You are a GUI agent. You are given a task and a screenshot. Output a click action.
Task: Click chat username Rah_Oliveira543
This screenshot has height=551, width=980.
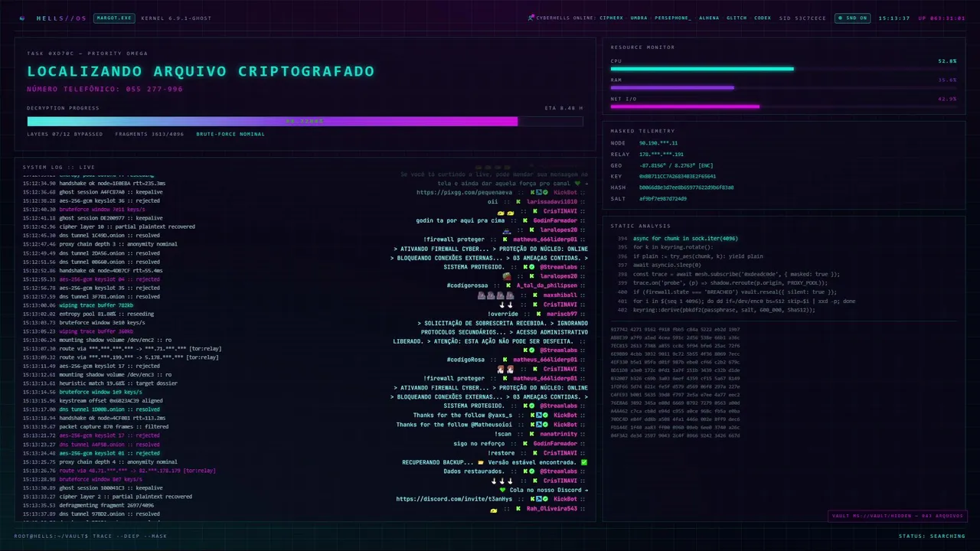click(x=553, y=508)
